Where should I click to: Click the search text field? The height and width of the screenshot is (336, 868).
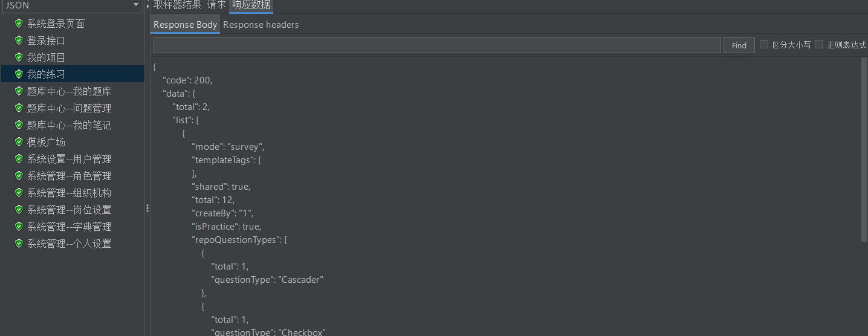[437, 45]
